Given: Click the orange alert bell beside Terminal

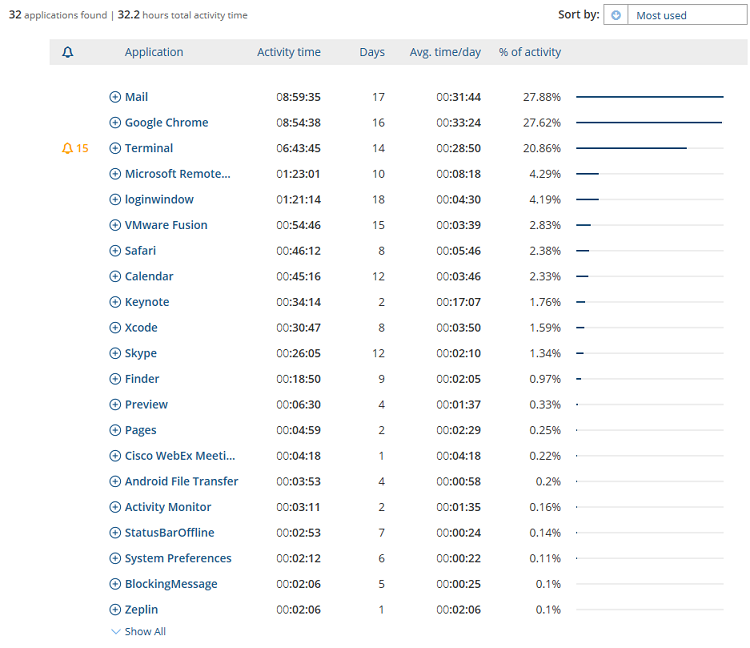Looking at the screenshot, I should [x=68, y=148].
